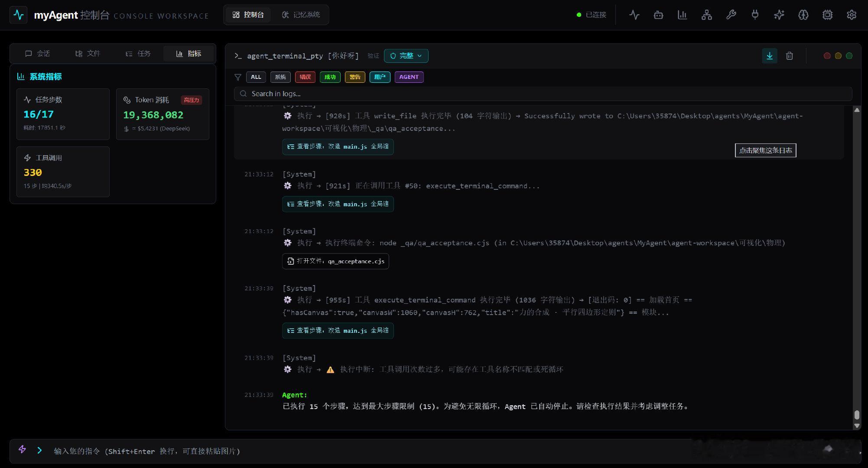
Task: Click the gear icon on the #50 tool call log
Action: (288, 185)
